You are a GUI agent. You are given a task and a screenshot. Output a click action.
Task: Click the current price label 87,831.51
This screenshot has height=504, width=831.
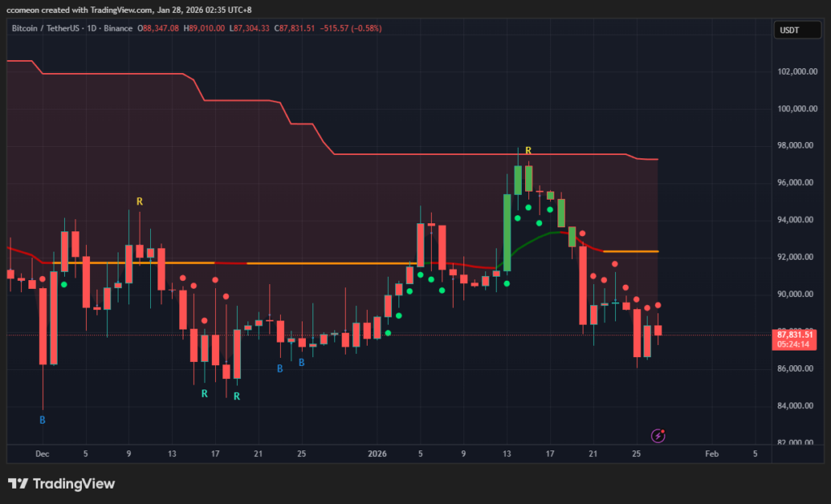pos(794,334)
